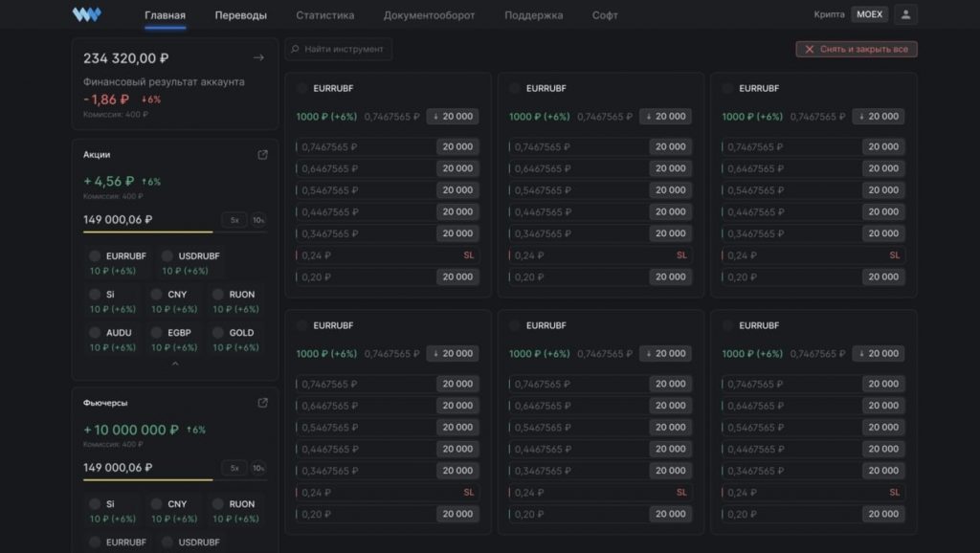Open Фьючерсы panel via pop-out icon
Image resolution: width=980 pixels, height=553 pixels.
pos(262,403)
